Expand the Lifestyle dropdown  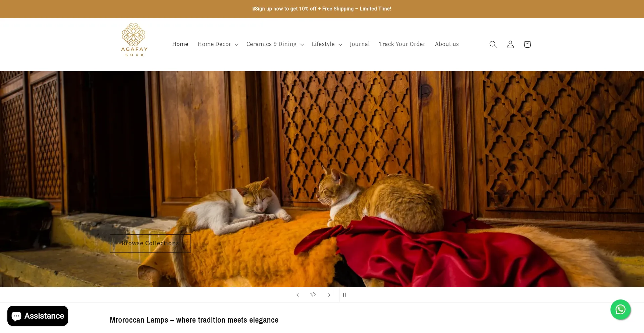(327, 44)
